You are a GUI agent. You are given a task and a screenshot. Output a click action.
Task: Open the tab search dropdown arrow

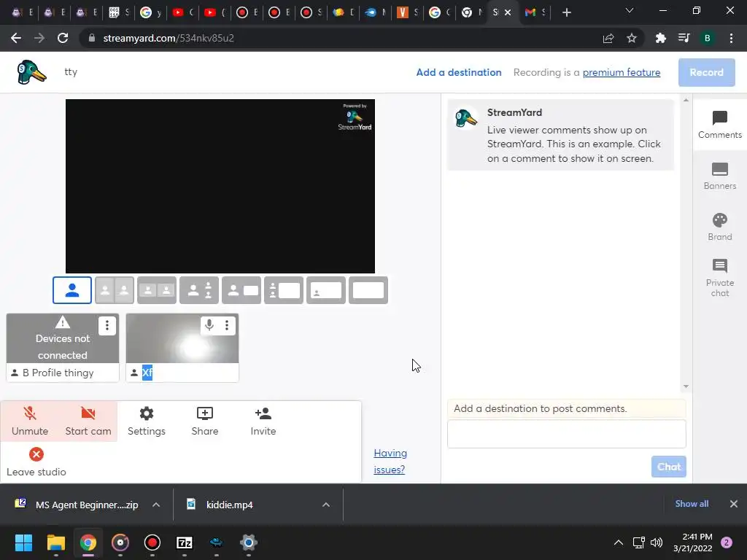(630, 10)
